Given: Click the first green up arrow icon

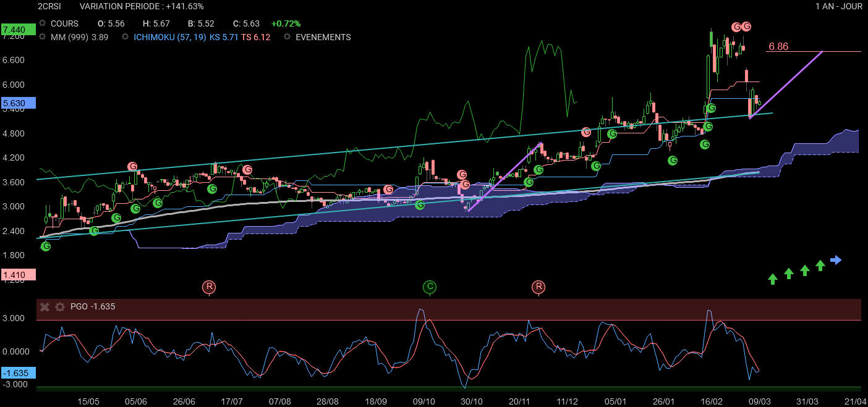Looking at the screenshot, I should (772, 279).
